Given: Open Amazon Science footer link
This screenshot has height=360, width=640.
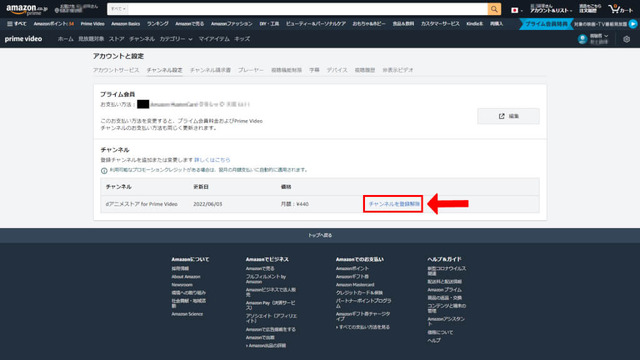Looking at the screenshot, I should 187,314.
